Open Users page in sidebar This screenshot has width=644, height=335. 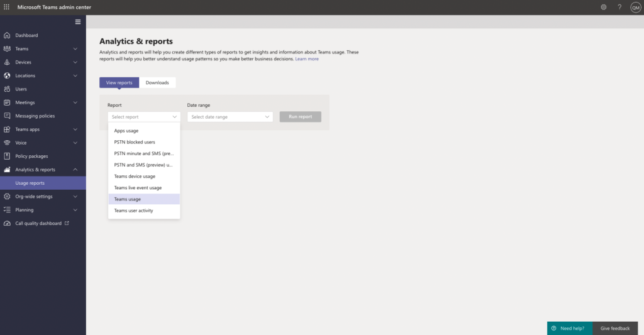coord(43,89)
